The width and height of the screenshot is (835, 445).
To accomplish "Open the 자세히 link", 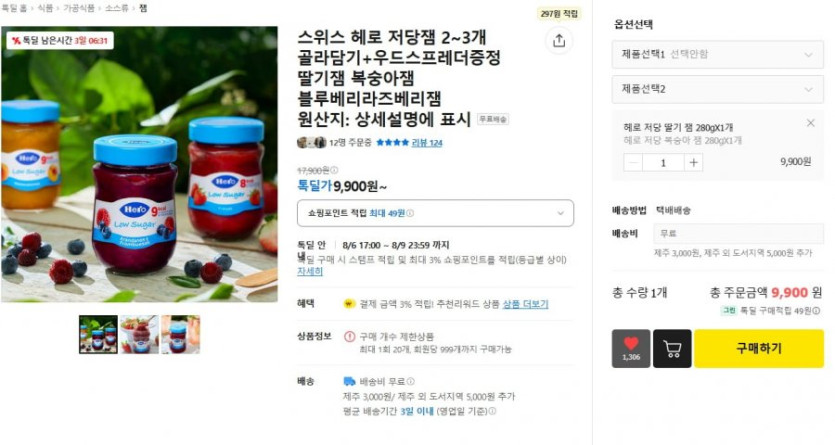I will [310, 271].
